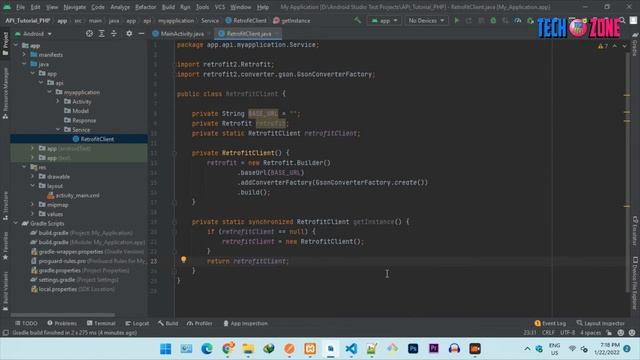Collapse the java folder
Screen dimensions: 640x360
pos(24,64)
